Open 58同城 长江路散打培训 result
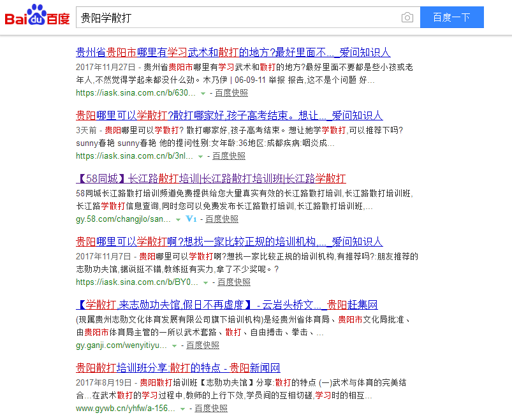 [211, 178]
